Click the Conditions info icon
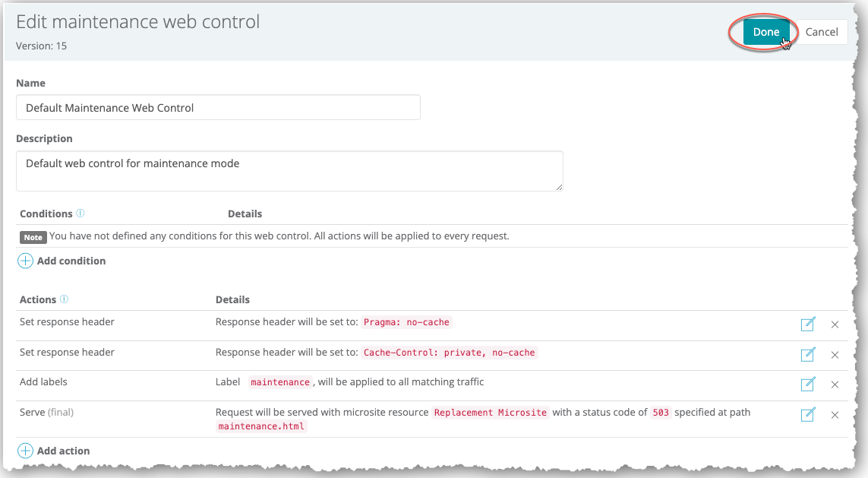 tap(80, 214)
